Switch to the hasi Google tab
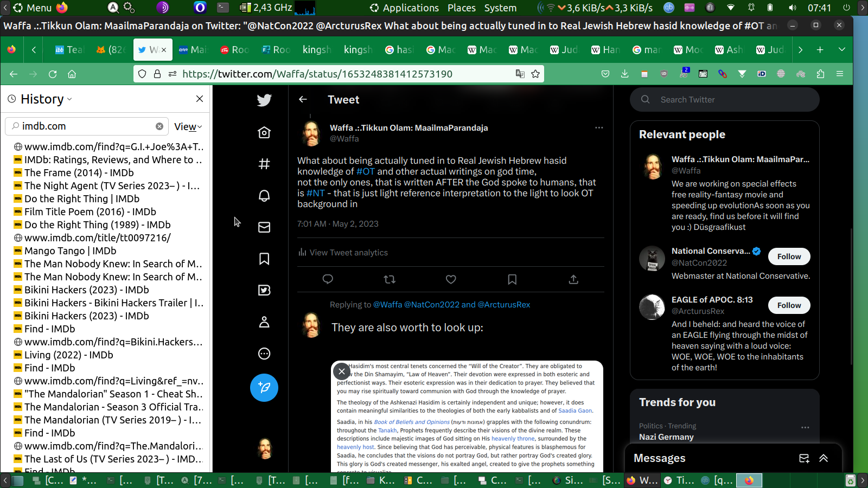Viewport: 868px width, 488px height. coord(399,49)
